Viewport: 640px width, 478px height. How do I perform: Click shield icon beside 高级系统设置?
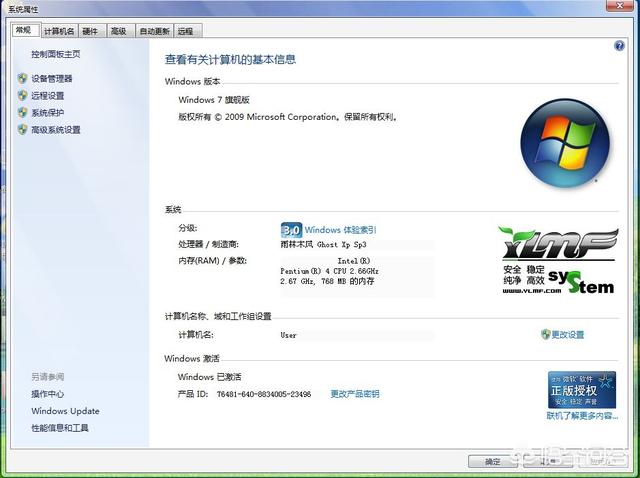pos(23,130)
